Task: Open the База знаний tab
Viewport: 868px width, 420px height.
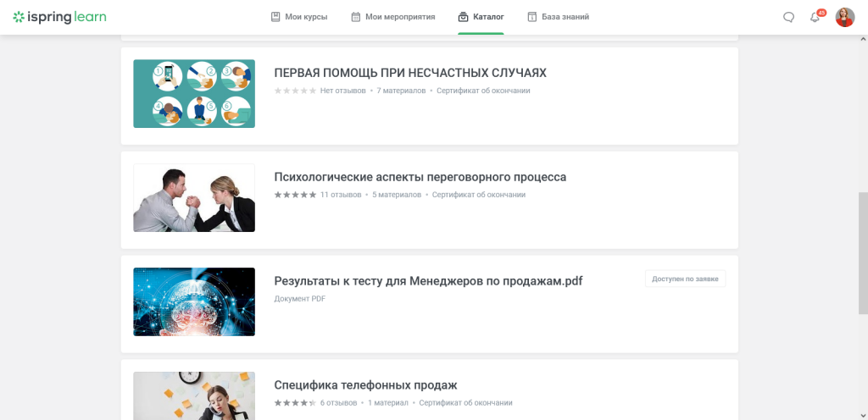Action: [558, 17]
